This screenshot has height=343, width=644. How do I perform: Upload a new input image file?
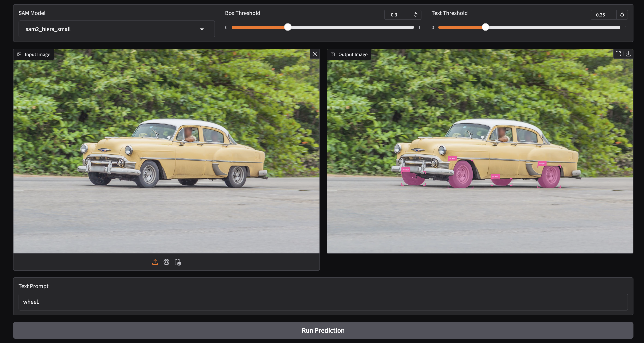(x=155, y=262)
